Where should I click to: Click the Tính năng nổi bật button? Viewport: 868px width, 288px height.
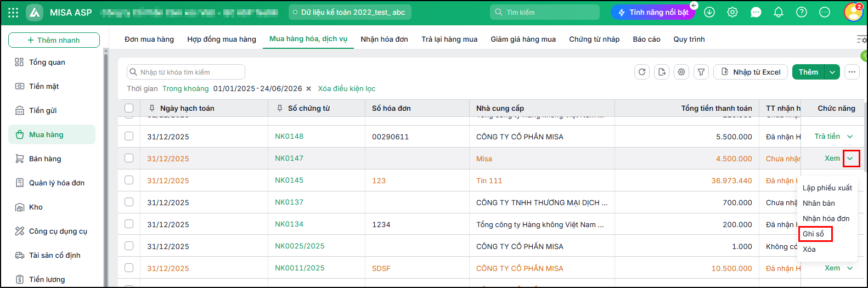pos(653,12)
